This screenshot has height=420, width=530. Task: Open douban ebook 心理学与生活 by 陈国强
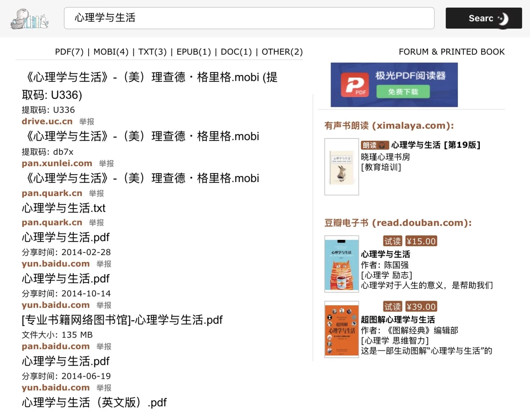[385, 254]
